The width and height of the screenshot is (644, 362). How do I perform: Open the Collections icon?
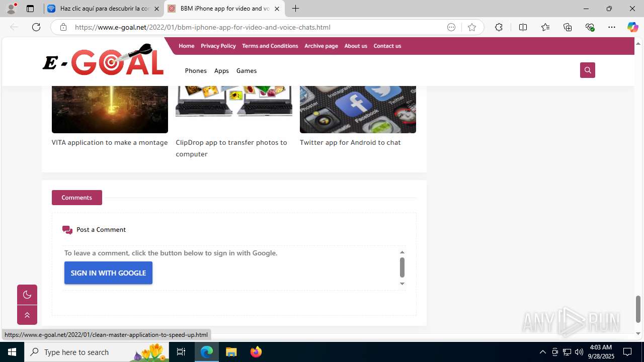pyautogui.click(x=568, y=27)
